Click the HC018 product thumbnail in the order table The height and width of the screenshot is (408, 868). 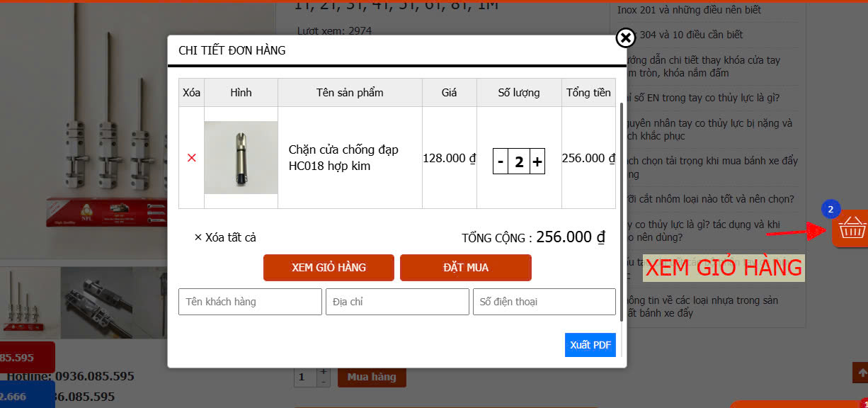pos(241,157)
